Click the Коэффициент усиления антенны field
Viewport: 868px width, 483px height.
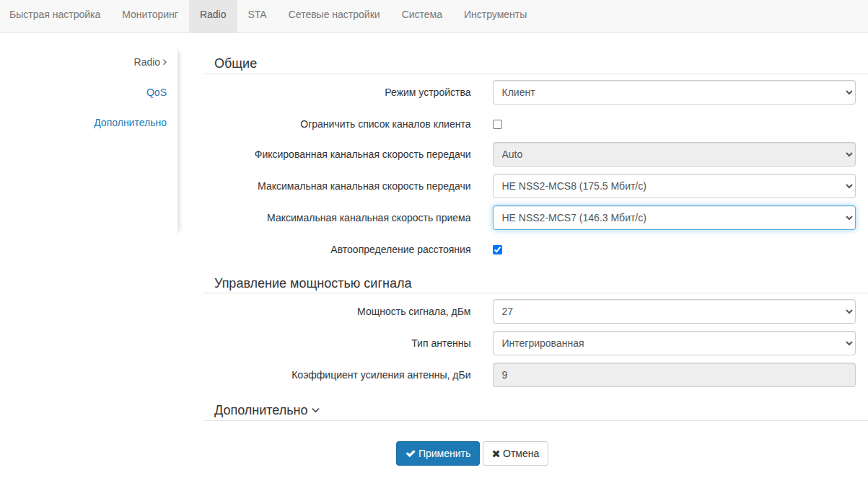click(x=674, y=375)
